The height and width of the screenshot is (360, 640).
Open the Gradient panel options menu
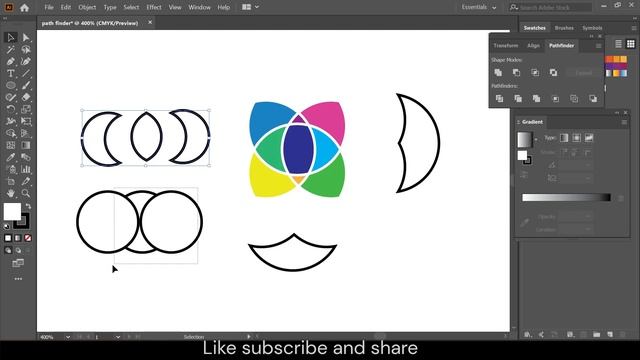[x=624, y=122]
